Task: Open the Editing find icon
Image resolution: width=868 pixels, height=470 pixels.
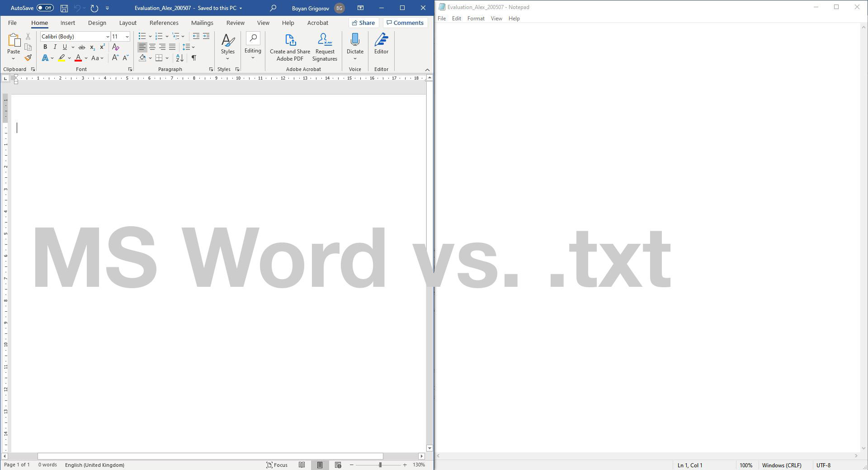Action: (x=253, y=38)
